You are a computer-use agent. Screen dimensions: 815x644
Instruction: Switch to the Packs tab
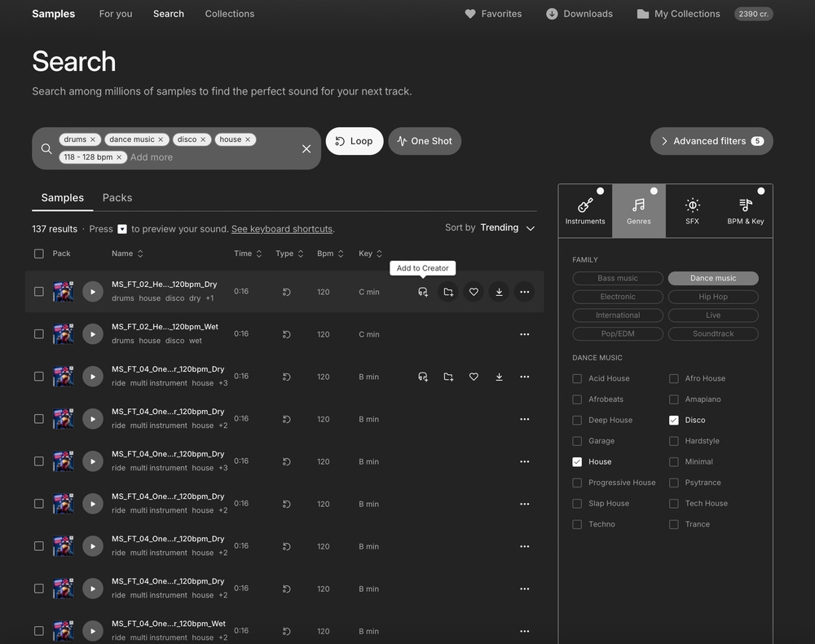click(x=117, y=198)
